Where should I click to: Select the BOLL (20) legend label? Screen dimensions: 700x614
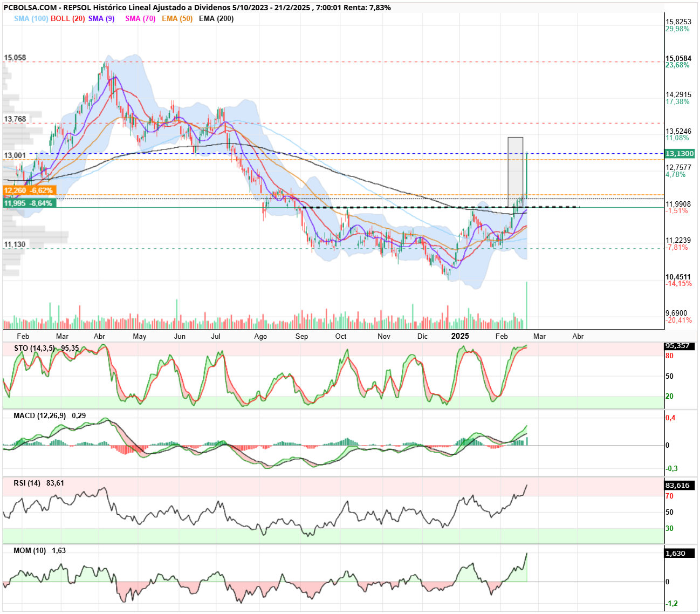(x=68, y=18)
